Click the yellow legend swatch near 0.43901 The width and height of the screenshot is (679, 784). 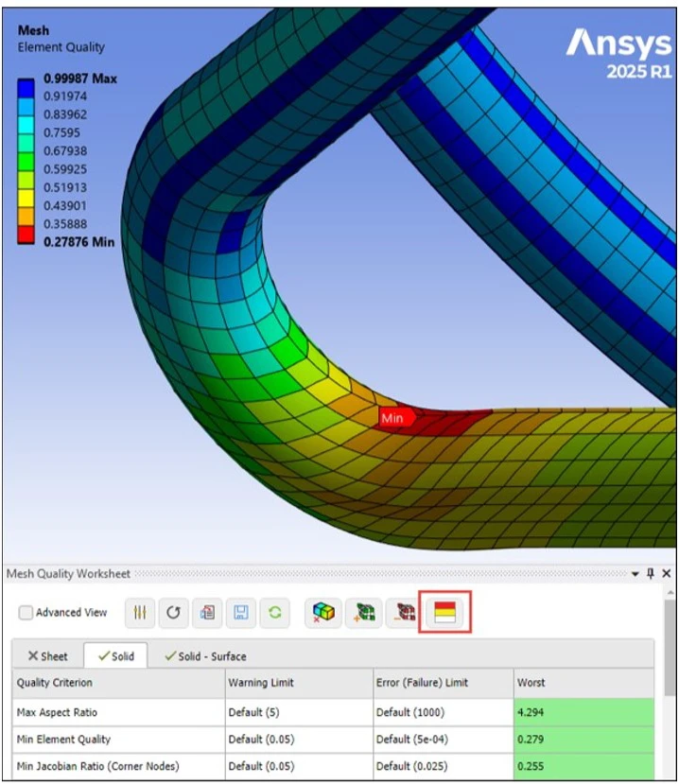click(x=26, y=198)
